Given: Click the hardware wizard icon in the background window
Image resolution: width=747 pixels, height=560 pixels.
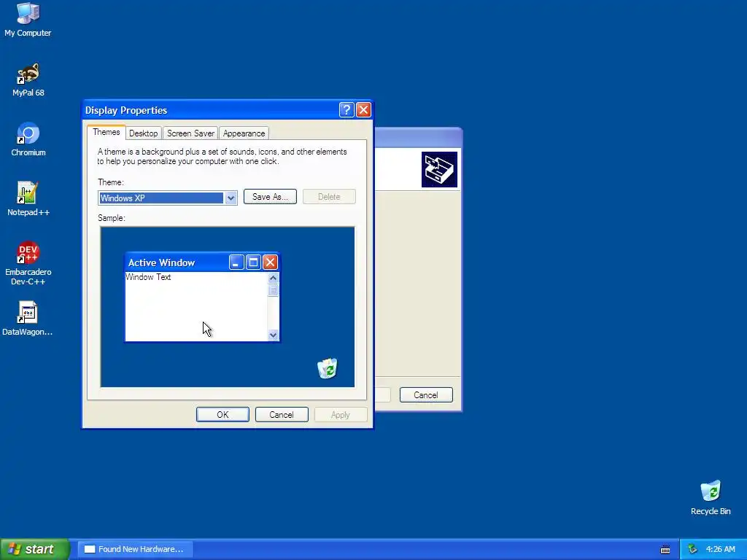Looking at the screenshot, I should pos(439,169).
